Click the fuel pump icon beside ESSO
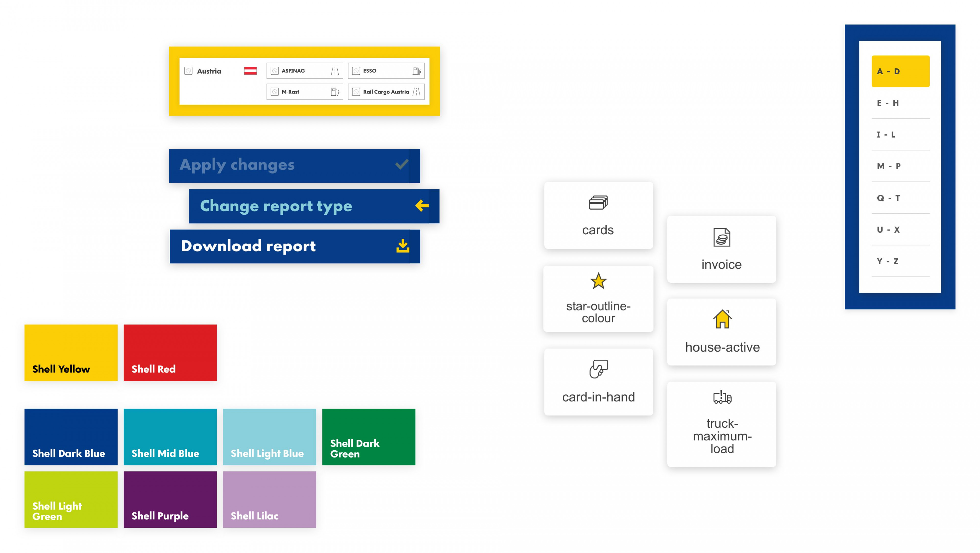This screenshot has height=553, width=980. 416,71
